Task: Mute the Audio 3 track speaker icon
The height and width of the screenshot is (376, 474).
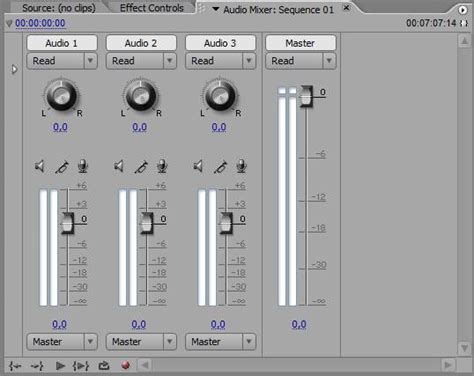Action: point(198,166)
